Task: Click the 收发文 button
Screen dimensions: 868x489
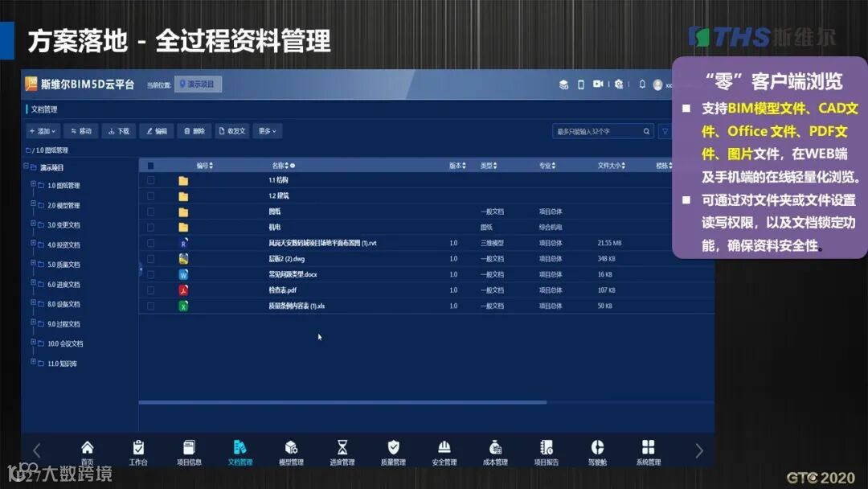Action: pyautogui.click(x=232, y=131)
